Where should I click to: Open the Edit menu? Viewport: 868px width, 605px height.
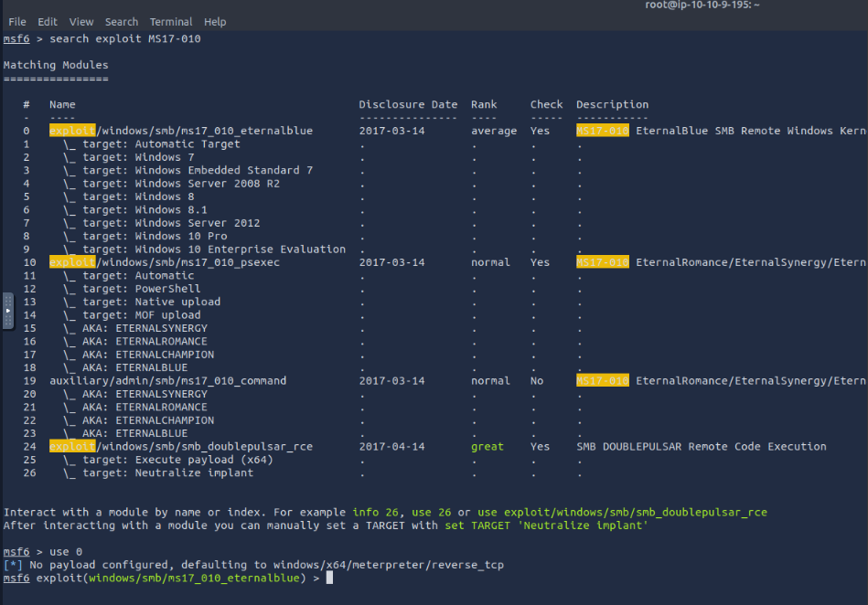(48, 22)
